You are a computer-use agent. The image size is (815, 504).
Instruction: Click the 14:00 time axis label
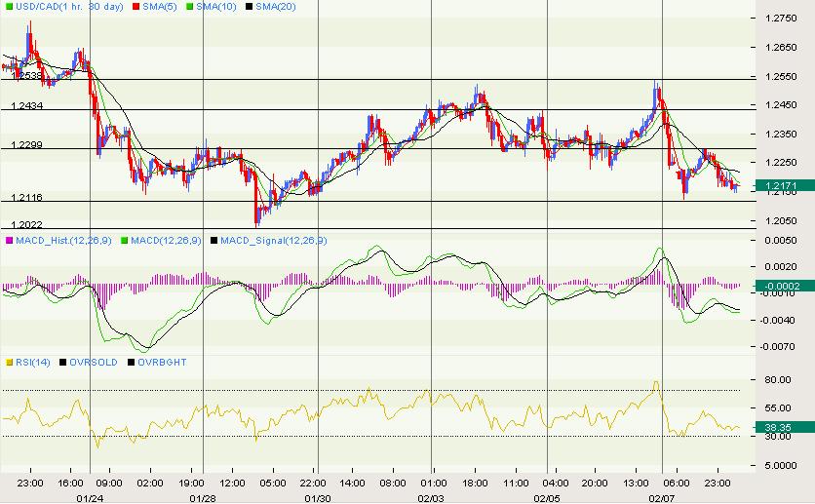point(352,484)
